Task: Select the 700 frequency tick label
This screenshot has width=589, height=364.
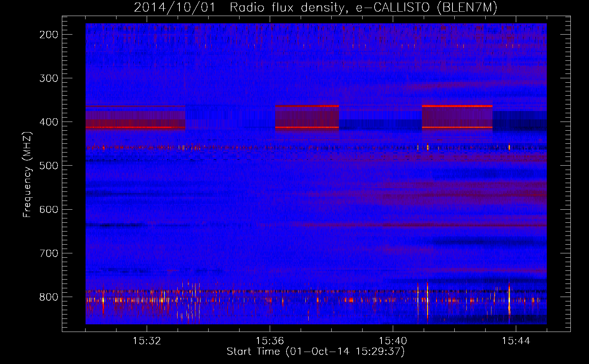Action: click(49, 253)
